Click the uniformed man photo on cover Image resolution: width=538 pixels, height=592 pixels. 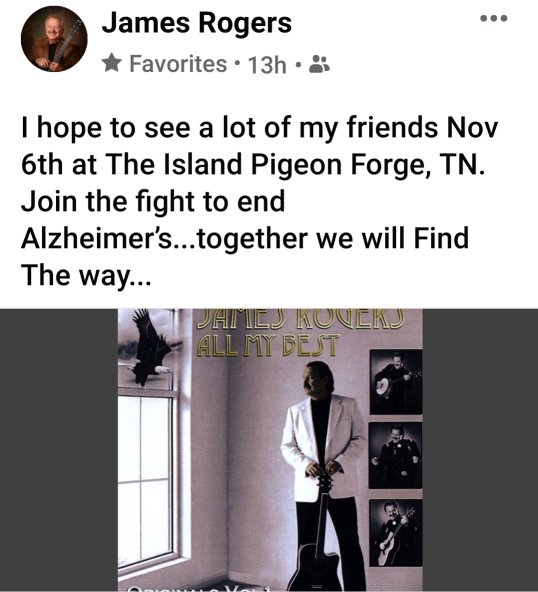395,455
